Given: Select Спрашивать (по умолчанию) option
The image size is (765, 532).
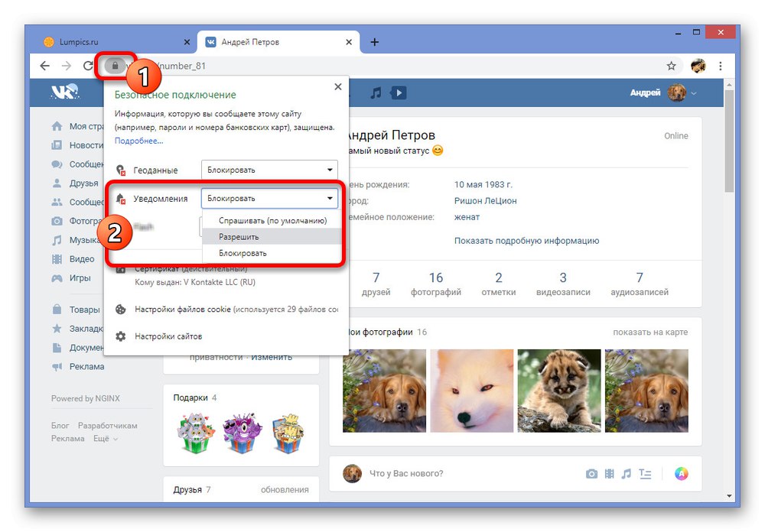Looking at the screenshot, I should 272,220.
